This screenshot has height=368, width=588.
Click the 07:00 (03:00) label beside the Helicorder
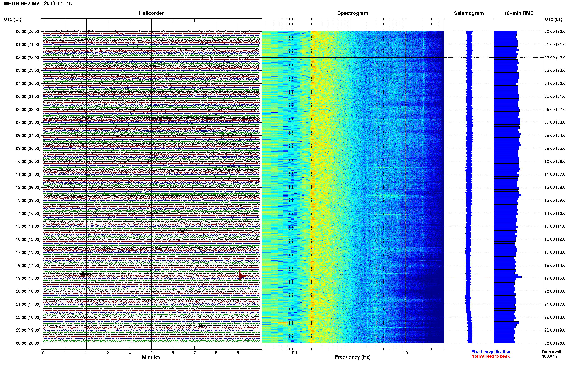pyautogui.click(x=28, y=122)
